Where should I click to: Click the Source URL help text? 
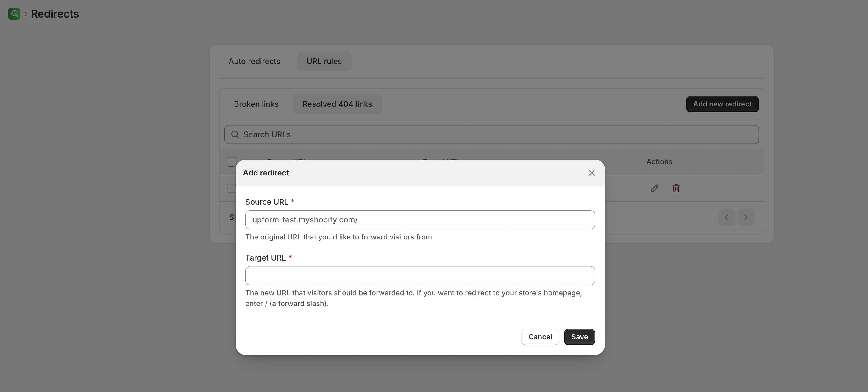coord(338,237)
